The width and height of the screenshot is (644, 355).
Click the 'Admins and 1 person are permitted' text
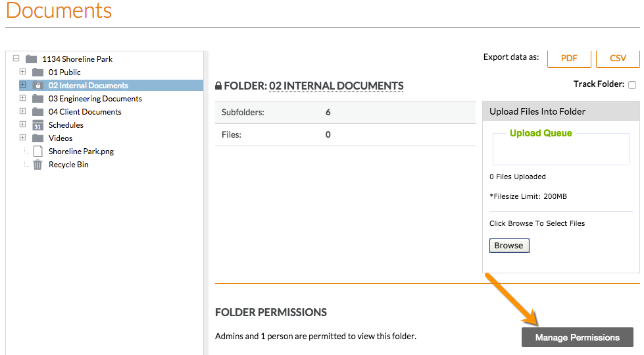316,337
